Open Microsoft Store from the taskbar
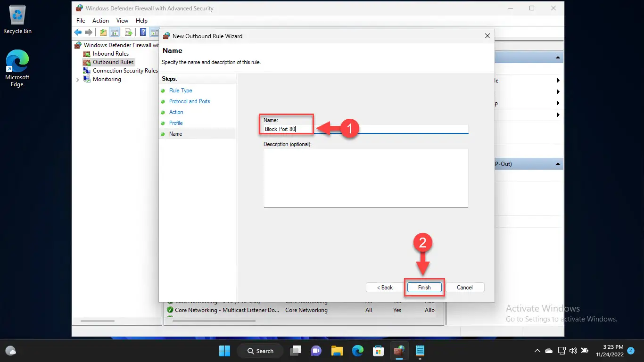644x362 pixels. point(378,351)
